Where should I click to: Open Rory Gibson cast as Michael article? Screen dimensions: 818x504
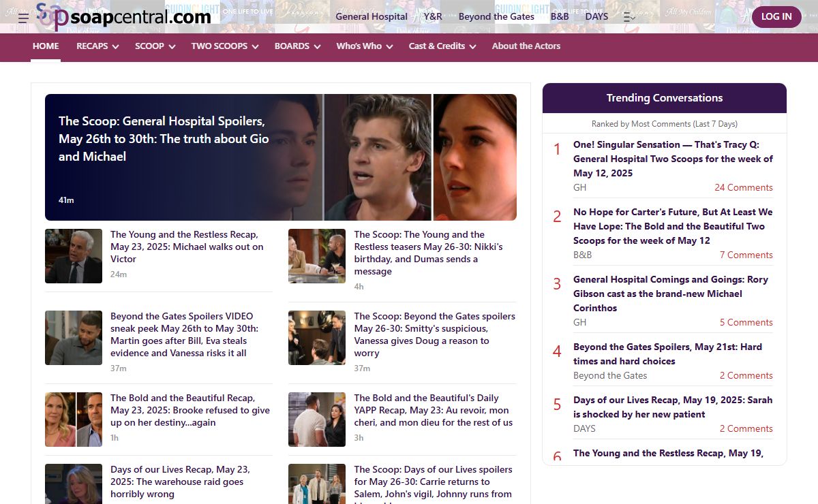coord(671,294)
